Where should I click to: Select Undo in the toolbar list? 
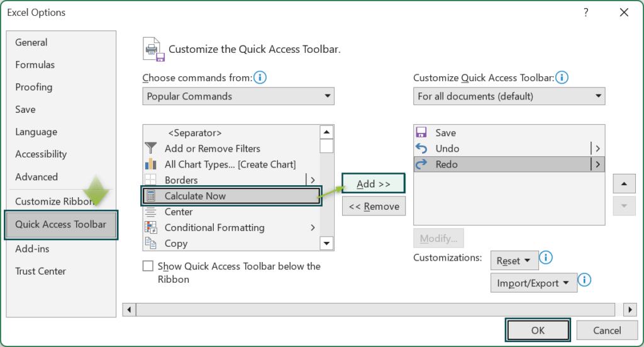pos(509,148)
